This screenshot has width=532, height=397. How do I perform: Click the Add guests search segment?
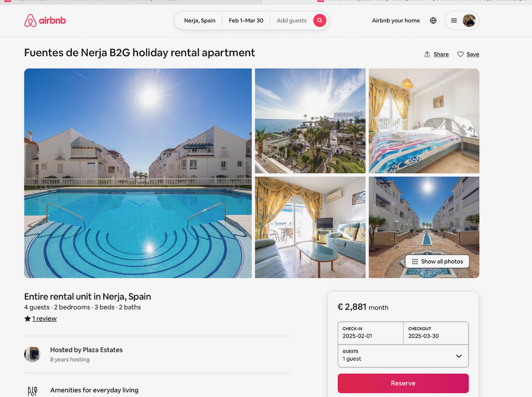[291, 20]
